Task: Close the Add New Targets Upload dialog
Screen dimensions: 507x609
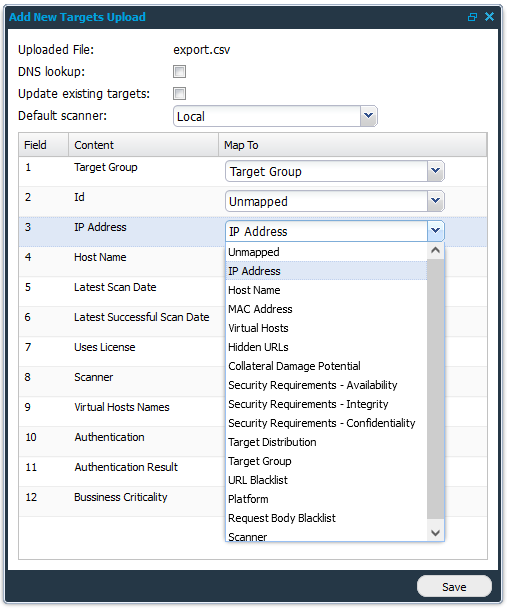Action: click(x=490, y=17)
